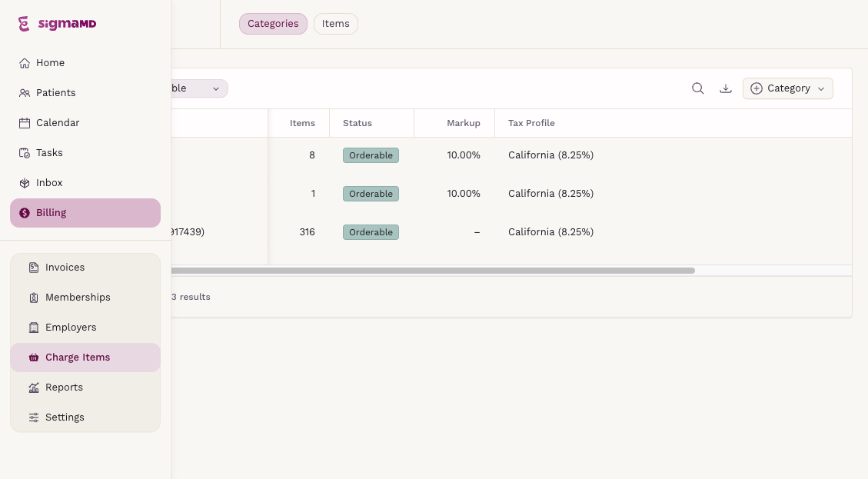Open the Calendar section
This screenshot has width=868, height=479.
pyautogui.click(x=85, y=123)
